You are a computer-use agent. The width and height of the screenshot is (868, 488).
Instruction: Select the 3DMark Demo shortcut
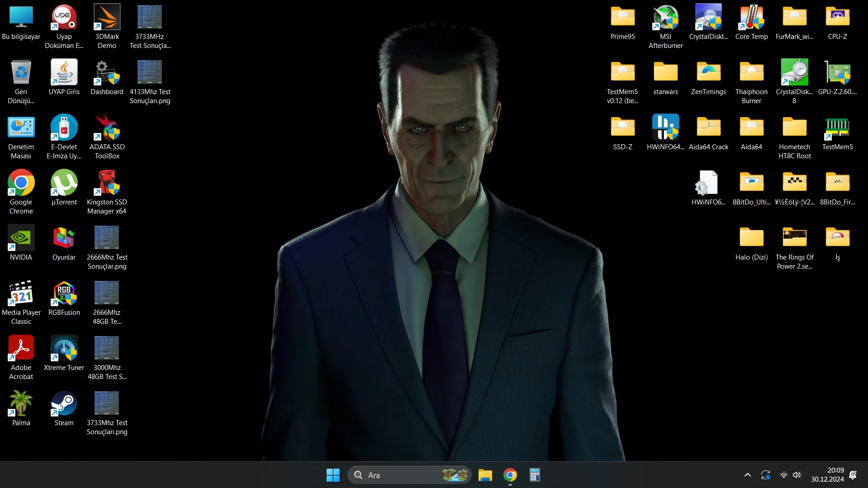pyautogui.click(x=107, y=27)
